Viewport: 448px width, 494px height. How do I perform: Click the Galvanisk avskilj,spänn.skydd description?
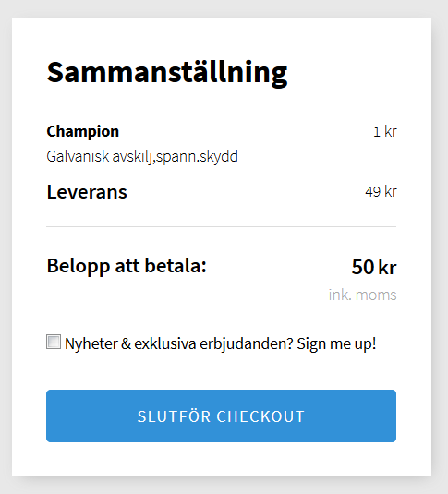coord(142,157)
